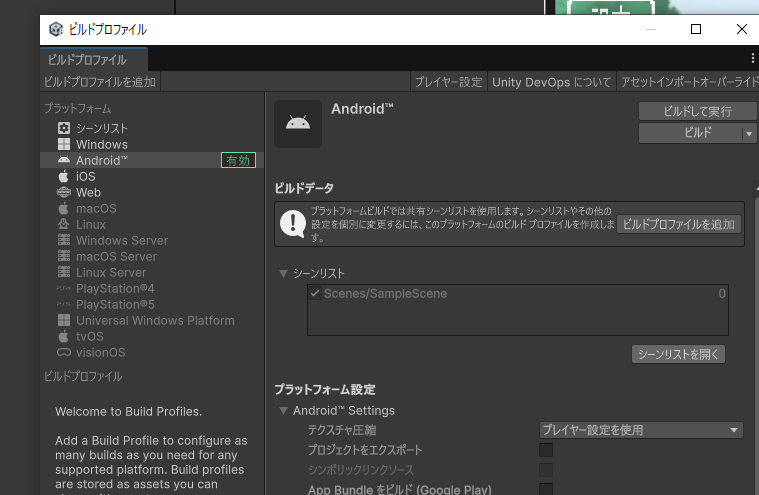Collapse the Android Settings foldout triangle
The height and width of the screenshot is (495, 759).
pyautogui.click(x=283, y=410)
